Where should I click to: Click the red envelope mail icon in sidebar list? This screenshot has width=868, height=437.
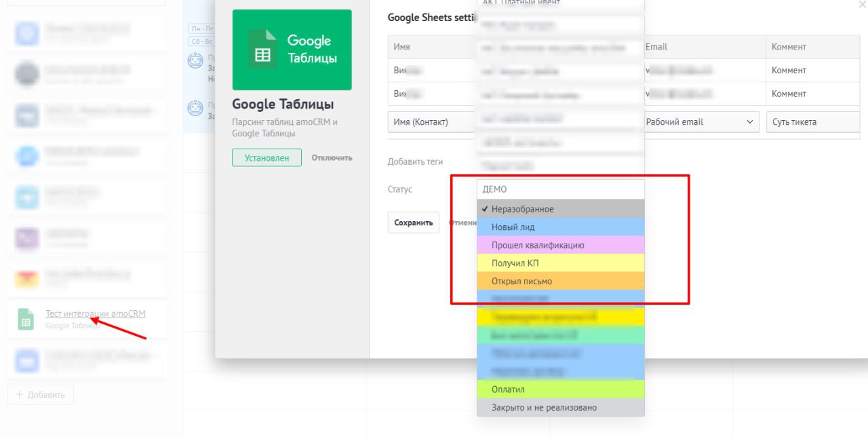[x=27, y=279]
